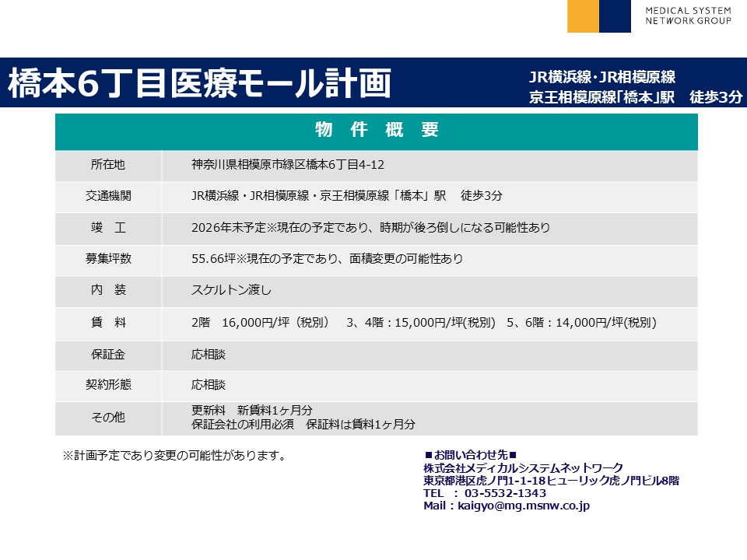The image size is (747, 560).
Task: Select the 交通機関 row label
Action: click(107, 196)
